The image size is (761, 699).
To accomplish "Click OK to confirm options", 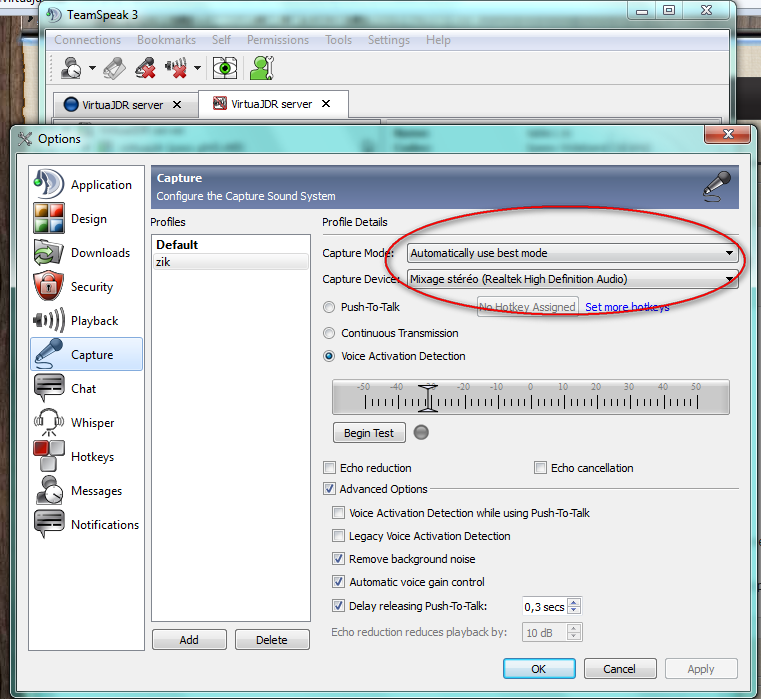I will click(539, 669).
